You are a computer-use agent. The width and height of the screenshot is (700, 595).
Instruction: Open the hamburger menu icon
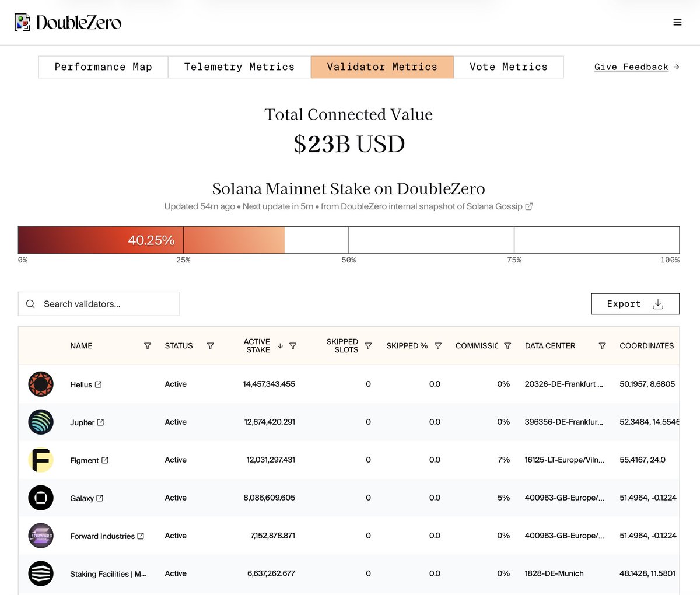677,22
